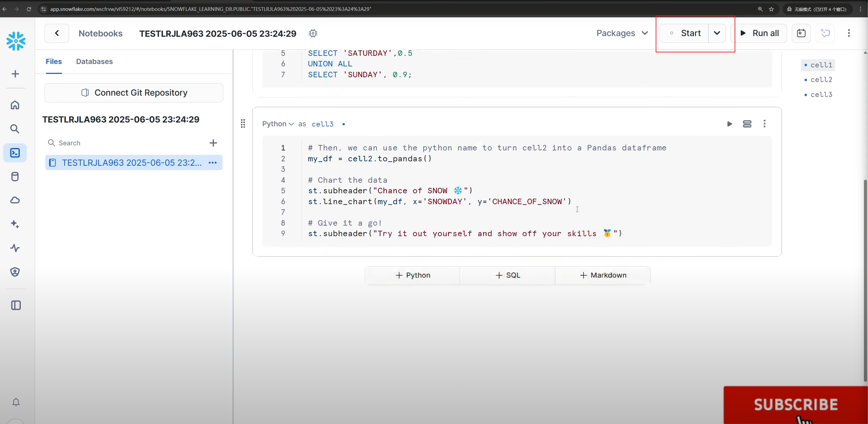
Task: Add a new SQL cell
Action: (x=507, y=275)
